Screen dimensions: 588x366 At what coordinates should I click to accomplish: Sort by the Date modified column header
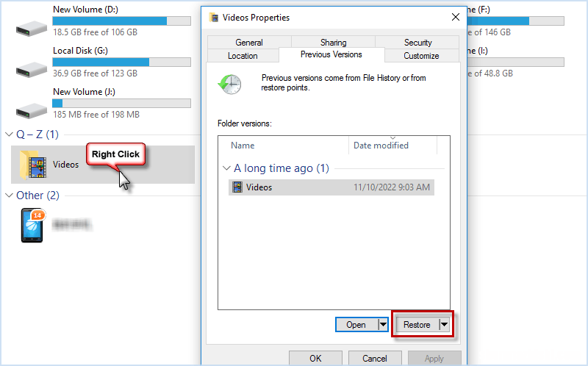[381, 146]
